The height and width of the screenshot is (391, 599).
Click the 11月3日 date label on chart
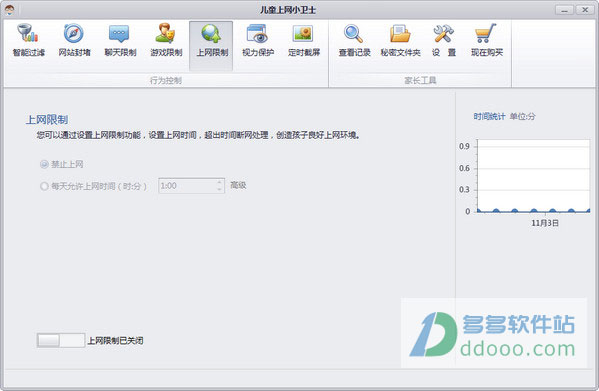[545, 223]
